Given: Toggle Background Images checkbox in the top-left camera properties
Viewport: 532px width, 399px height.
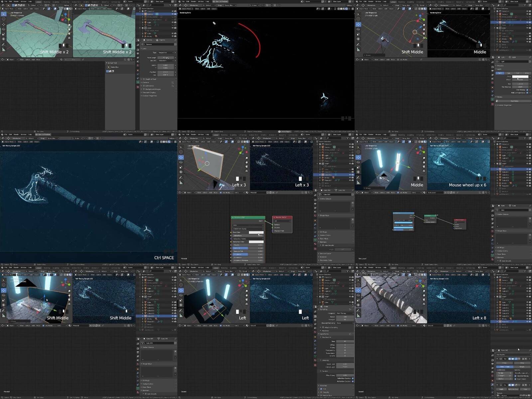Looking at the screenshot, I should pyautogui.click(x=144, y=89).
